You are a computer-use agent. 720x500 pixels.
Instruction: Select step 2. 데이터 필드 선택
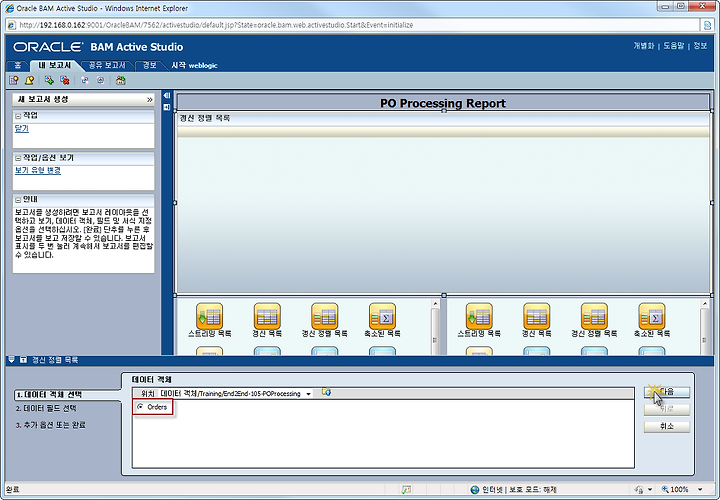click(46, 408)
